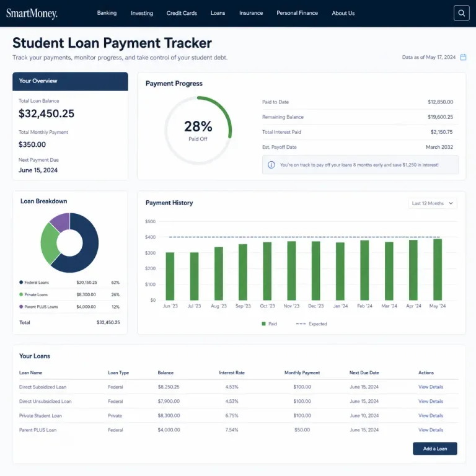The width and height of the screenshot is (476, 476).
Task: Click the Loan Name column header
Action: [30, 372]
